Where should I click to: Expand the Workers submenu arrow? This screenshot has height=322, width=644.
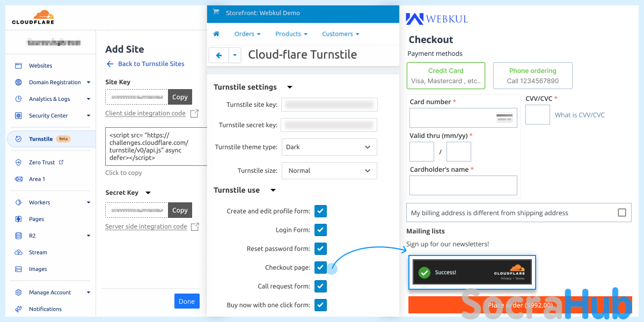click(88, 203)
